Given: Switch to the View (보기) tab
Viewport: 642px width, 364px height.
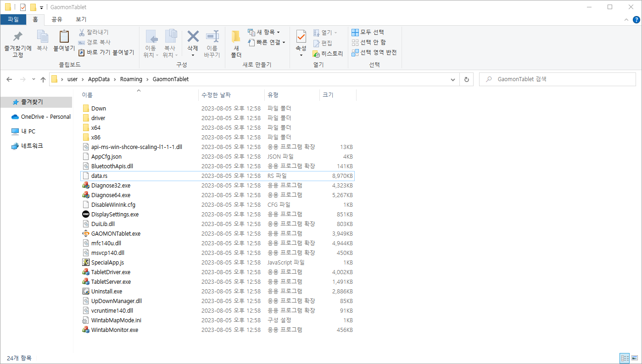Looking at the screenshot, I should tap(81, 19).
